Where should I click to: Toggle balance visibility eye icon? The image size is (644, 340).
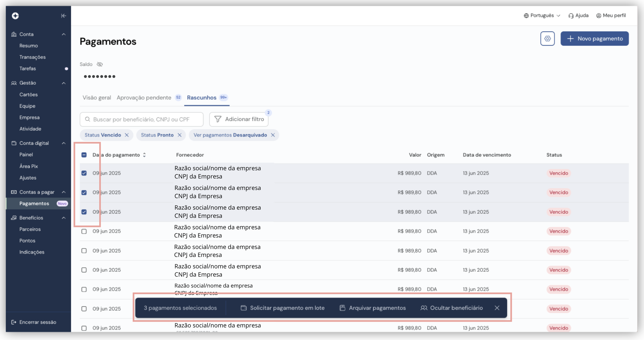[100, 64]
